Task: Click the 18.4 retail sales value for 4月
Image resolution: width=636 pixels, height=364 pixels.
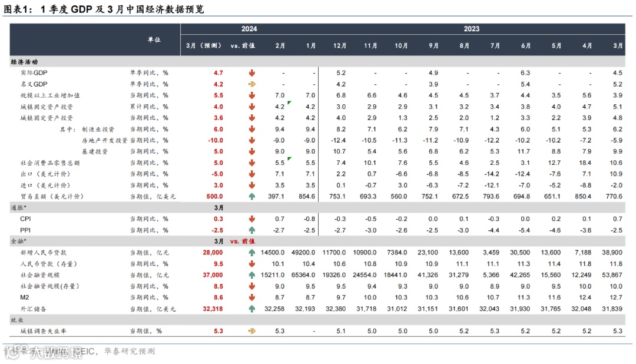Action: tap(585, 163)
